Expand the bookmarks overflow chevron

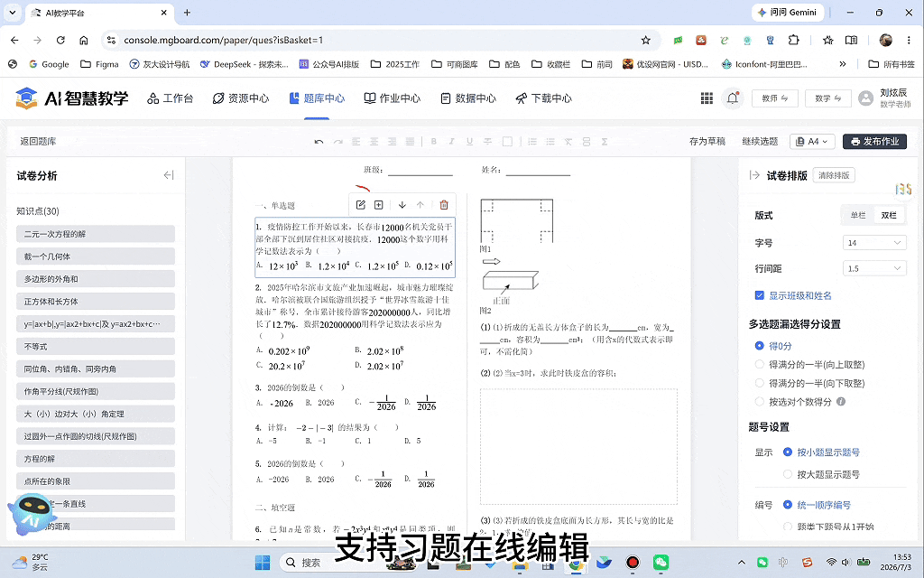point(843,64)
